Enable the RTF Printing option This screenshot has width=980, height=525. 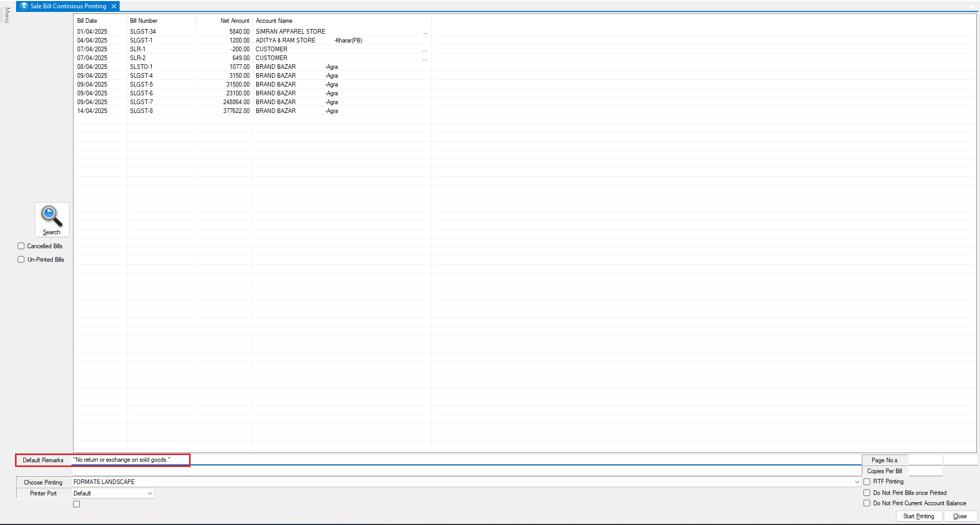pyautogui.click(x=867, y=482)
